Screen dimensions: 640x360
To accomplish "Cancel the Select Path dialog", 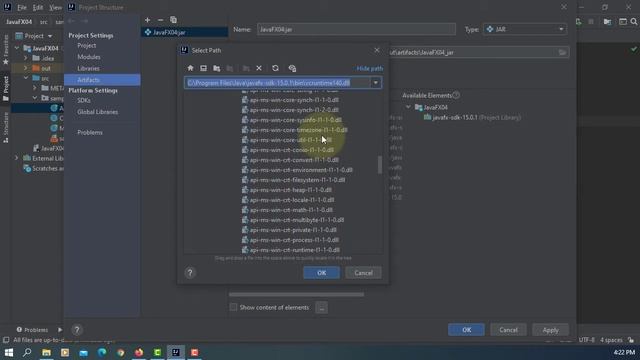I will (x=363, y=273).
